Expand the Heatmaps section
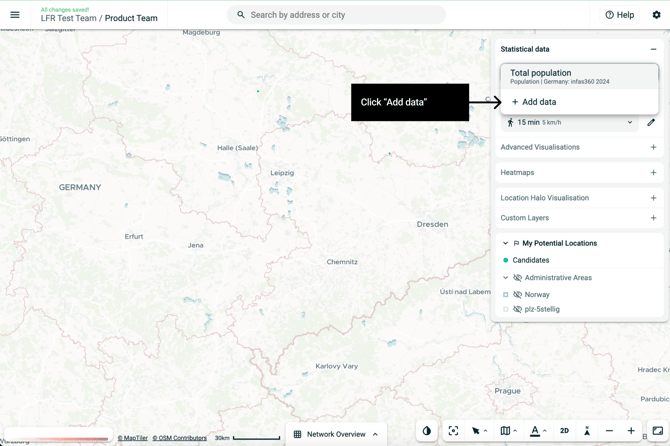670x446 pixels. click(653, 173)
